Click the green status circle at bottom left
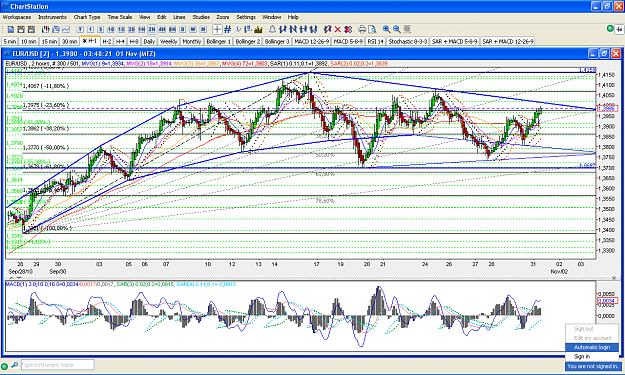The height and width of the screenshot is (375, 625). (x=5, y=365)
